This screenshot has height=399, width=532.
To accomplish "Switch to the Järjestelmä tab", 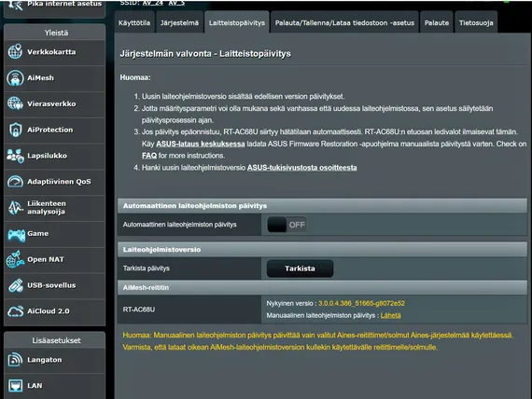I will [x=179, y=22].
